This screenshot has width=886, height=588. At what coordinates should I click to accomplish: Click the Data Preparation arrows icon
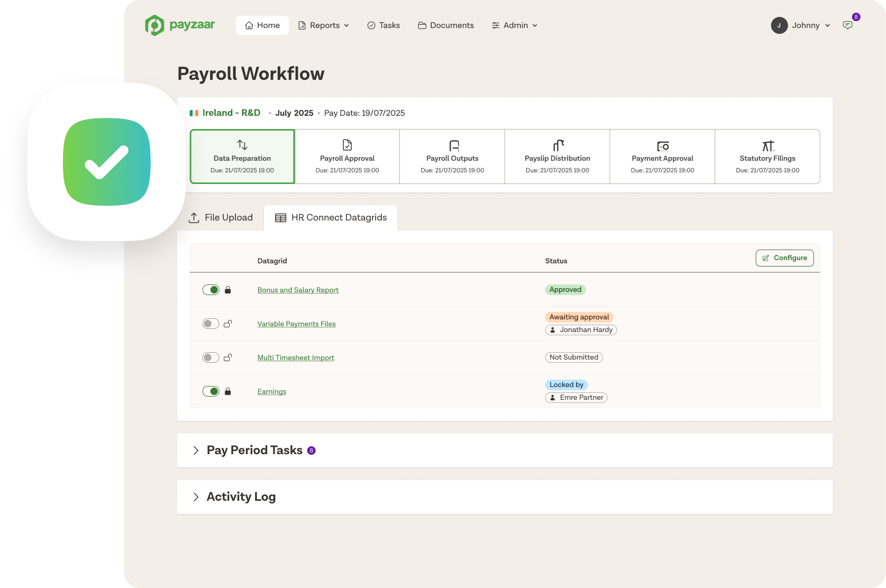242,145
